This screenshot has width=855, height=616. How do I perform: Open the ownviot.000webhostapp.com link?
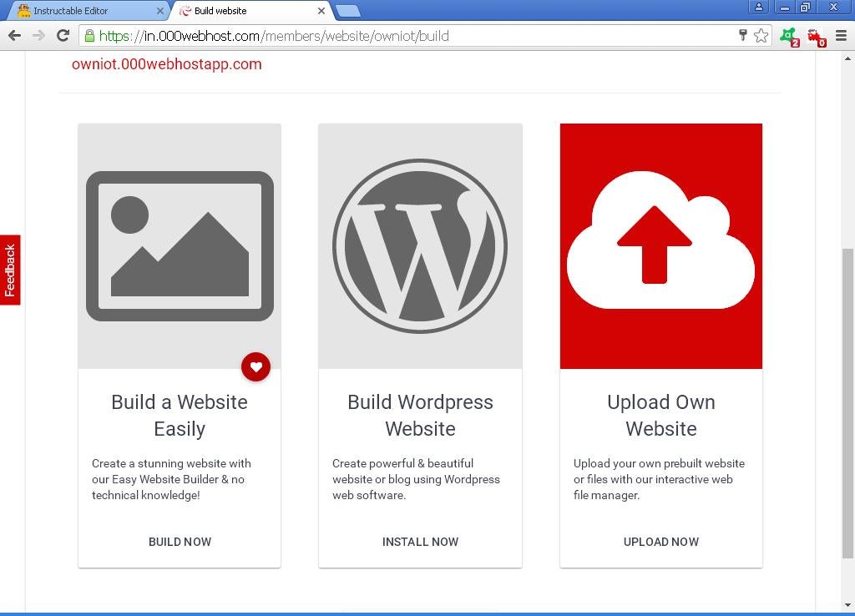[166, 64]
